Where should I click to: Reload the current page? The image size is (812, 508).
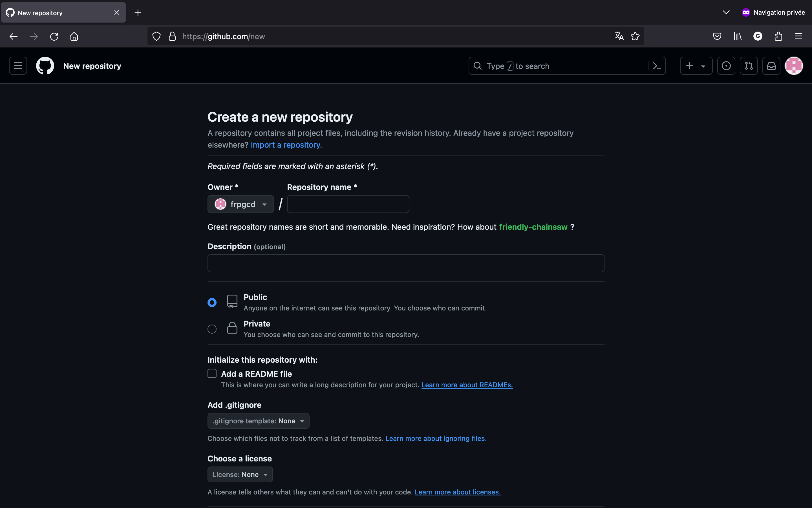[x=54, y=36]
